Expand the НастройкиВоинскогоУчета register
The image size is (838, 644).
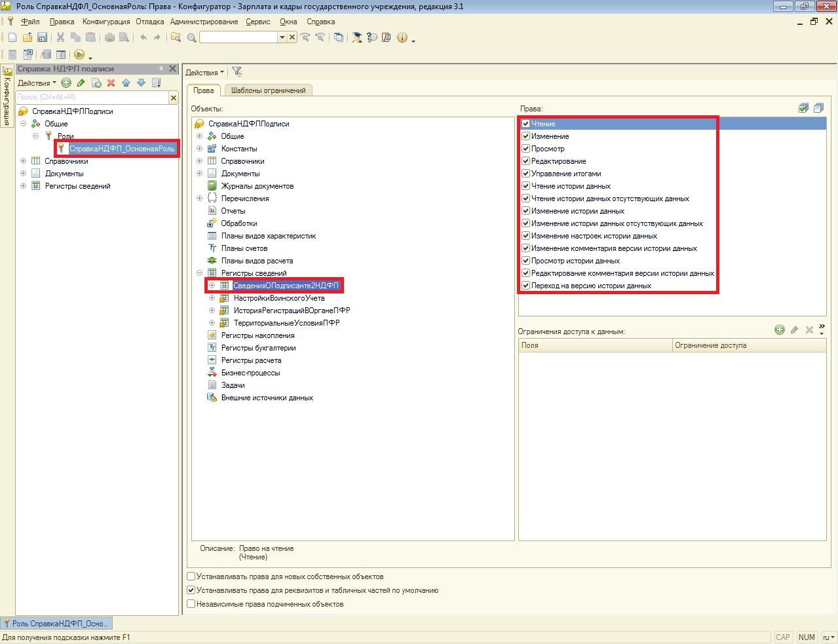(212, 298)
